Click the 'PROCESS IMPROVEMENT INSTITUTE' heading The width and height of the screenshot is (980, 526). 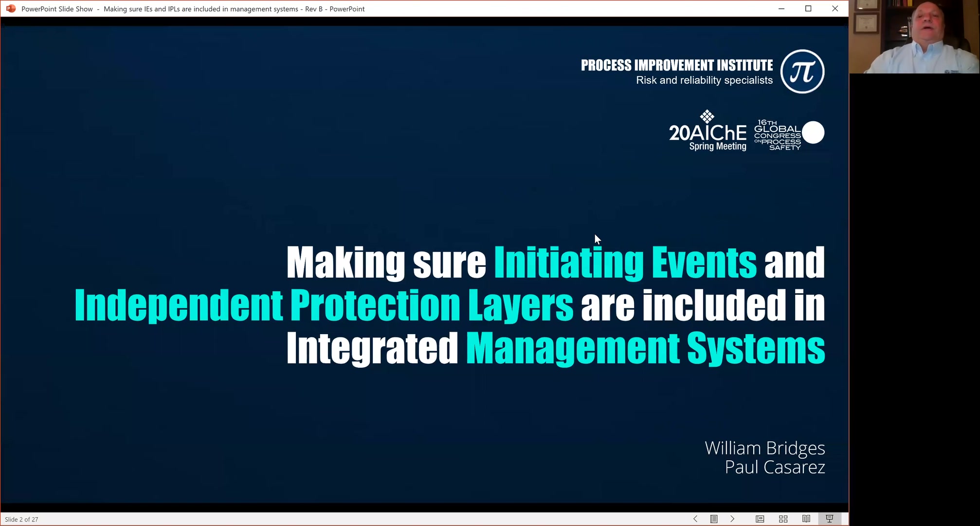[x=677, y=65]
